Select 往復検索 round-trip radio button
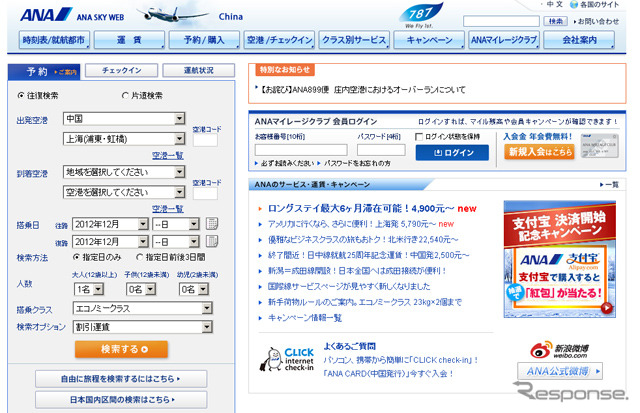The height and width of the screenshot is (413, 640). point(21,95)
